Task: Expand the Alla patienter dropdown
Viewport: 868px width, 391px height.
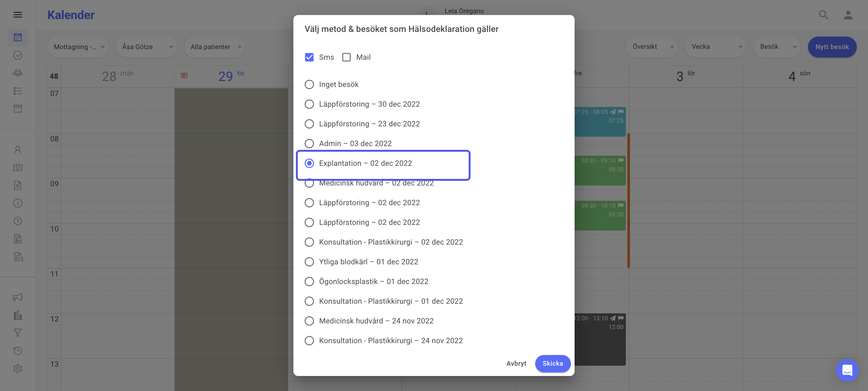Action: pos(215,47)
